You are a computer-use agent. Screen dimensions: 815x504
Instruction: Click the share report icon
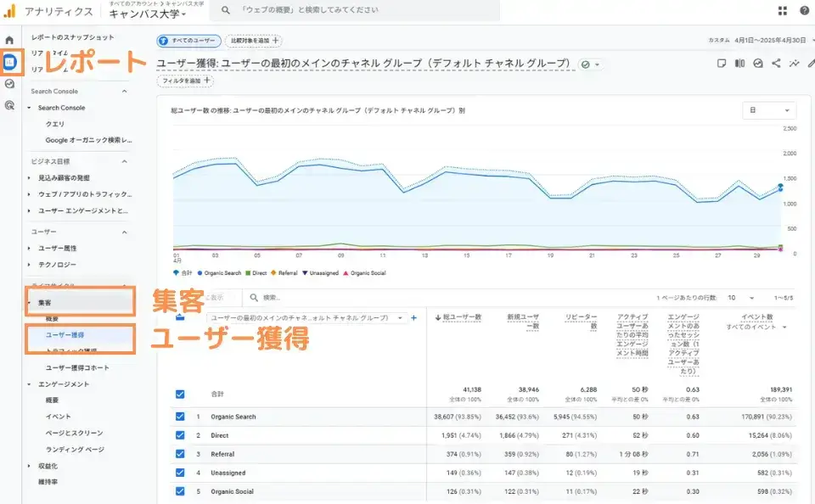click(x=776, y=63)
